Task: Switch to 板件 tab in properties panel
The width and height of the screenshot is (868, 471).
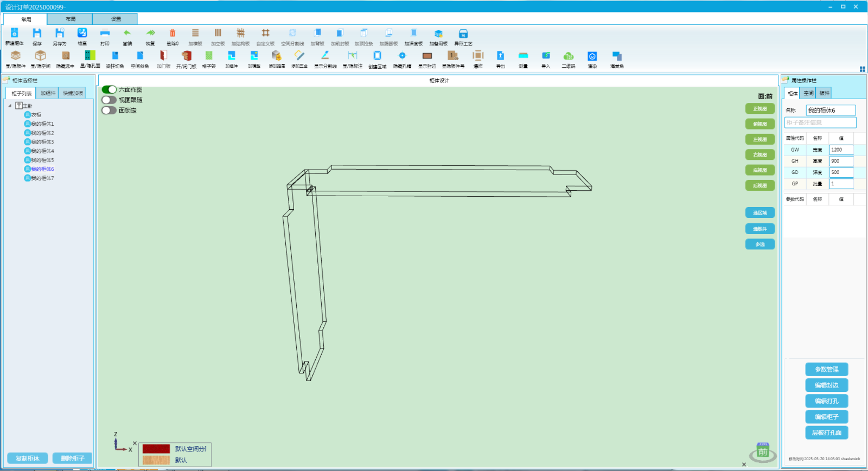Action: (824, 93)
